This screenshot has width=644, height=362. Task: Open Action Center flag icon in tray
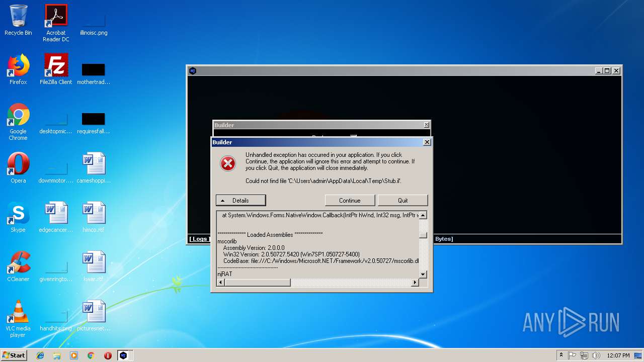click(572, 355)
